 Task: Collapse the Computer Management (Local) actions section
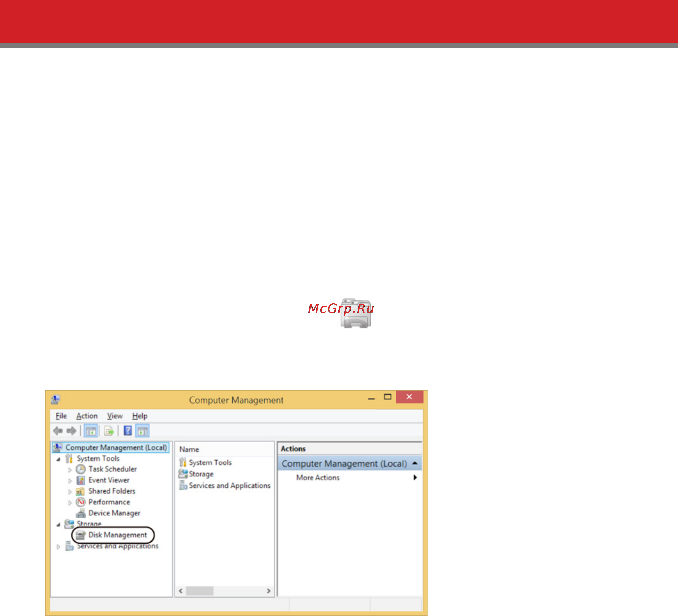[x=415, y=463]
